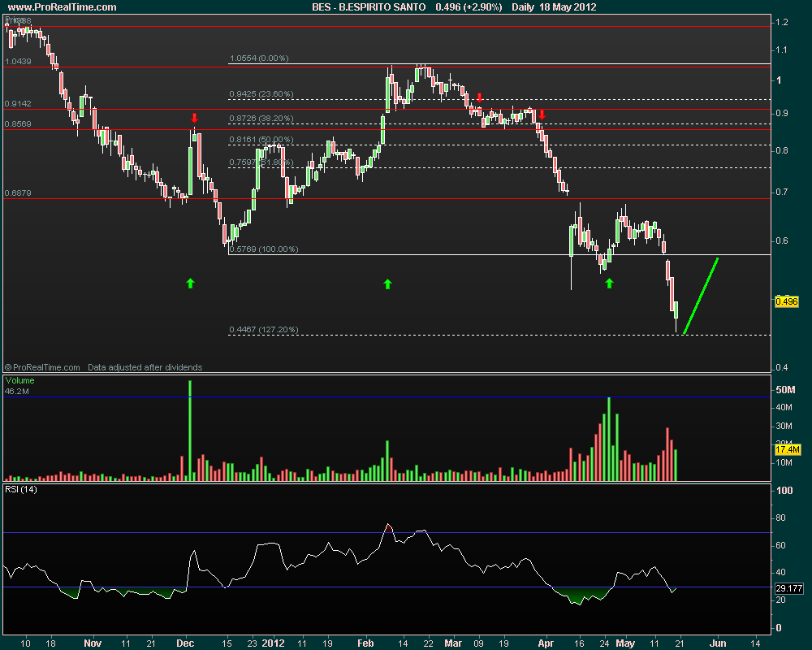Click the green up arrow below February
The width and height of the screenshot is (812, 650).
point(387,283)
